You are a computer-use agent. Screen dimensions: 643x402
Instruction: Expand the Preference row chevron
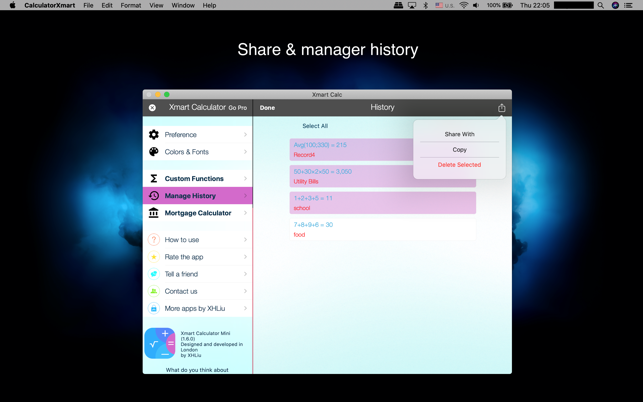click(245, 135)
